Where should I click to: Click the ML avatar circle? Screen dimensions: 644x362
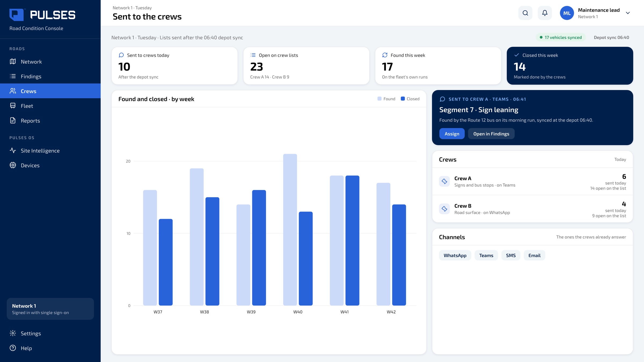pos(567,13)
